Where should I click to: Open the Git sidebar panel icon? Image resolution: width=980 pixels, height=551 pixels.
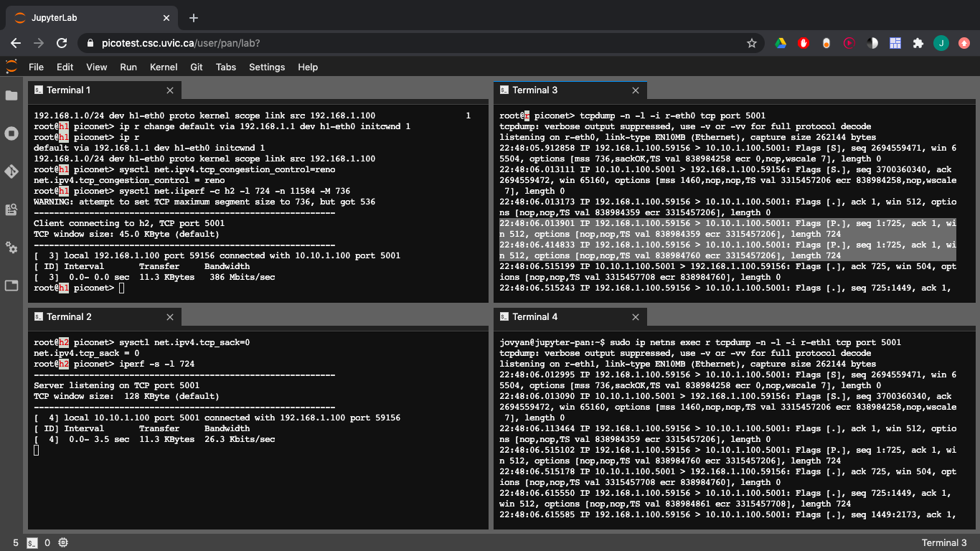click(11, 171)
